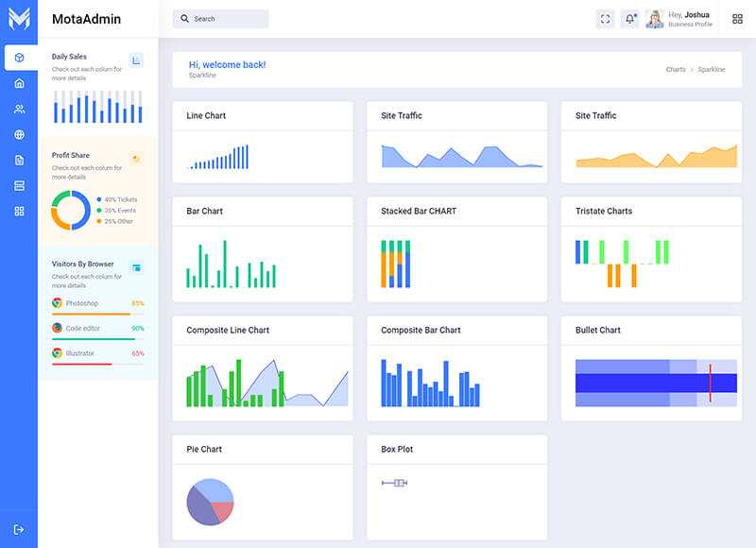Screen dimensions: 756x548
Task: Click the cube icon in the sidebar
Action: pos(19,58)
